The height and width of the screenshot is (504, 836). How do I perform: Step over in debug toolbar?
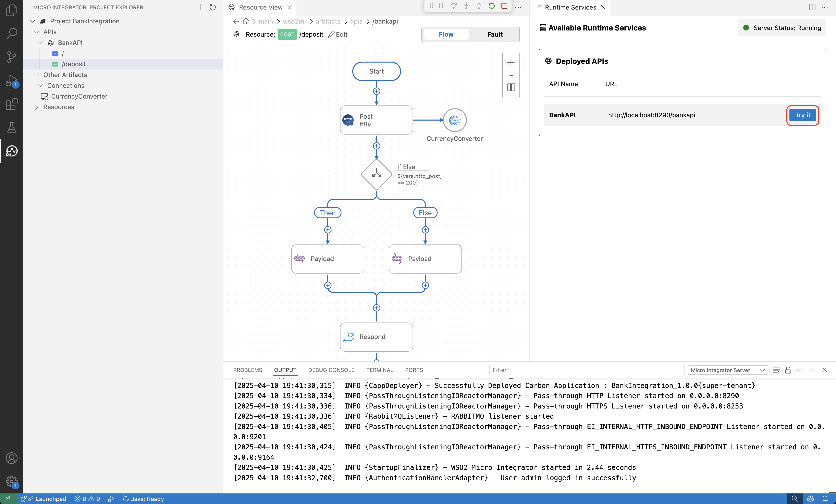point(454,6)
